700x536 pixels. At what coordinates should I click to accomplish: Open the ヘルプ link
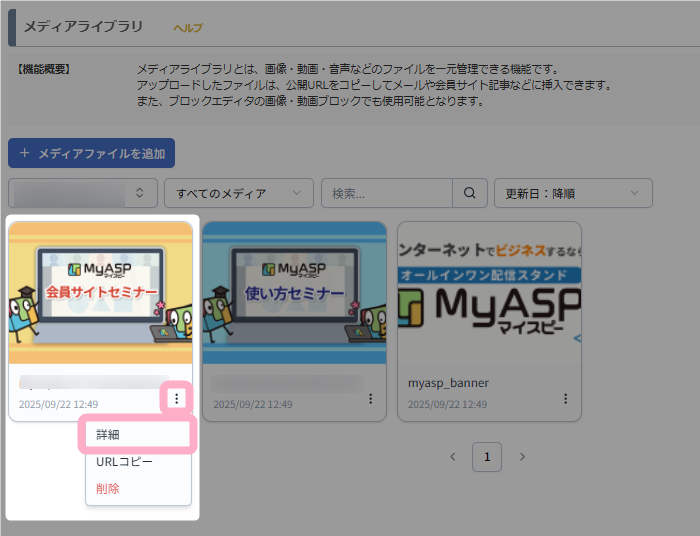click(188, 28)
